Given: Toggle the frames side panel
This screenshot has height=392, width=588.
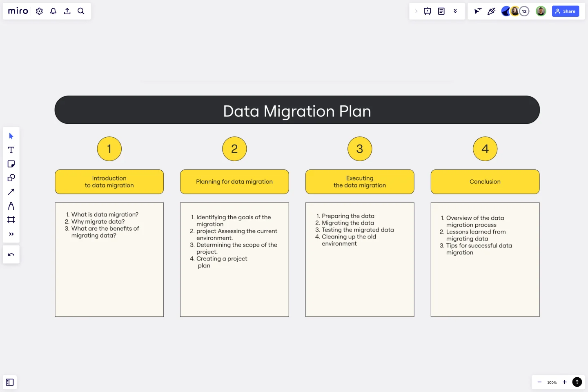Looking at the screenshot, I should [x=10, y=382].
